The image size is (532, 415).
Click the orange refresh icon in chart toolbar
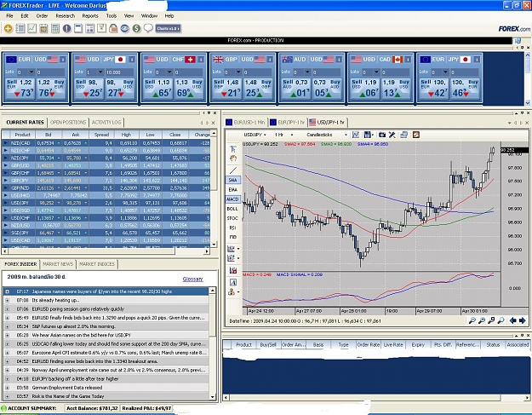(x=416, y=135)
